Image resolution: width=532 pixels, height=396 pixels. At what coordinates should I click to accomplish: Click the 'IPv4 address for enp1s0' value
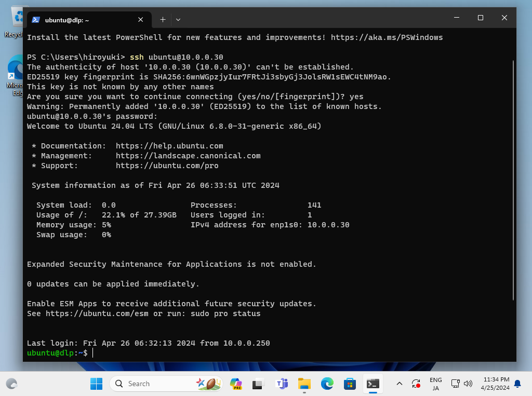coord(328,225)
